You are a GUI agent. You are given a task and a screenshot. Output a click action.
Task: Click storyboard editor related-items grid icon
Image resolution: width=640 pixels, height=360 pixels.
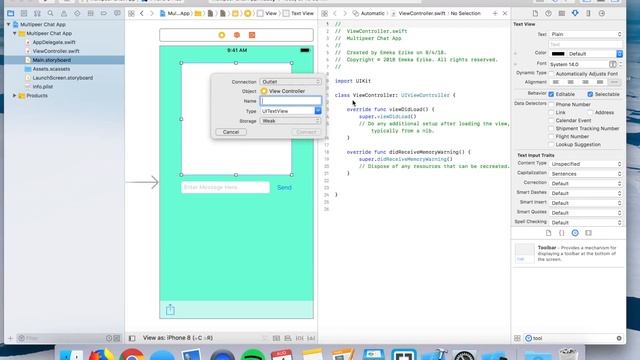point(131,13)
